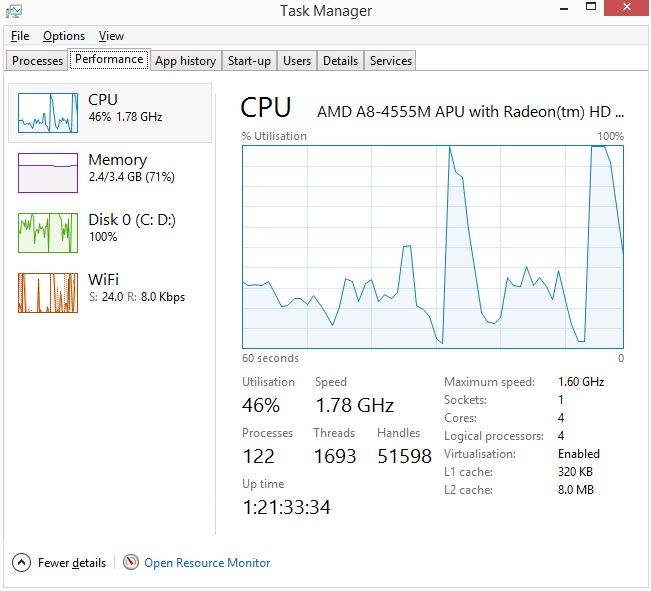Switch to the Users tab
651x591 pixels.
[x=297, y=61]
